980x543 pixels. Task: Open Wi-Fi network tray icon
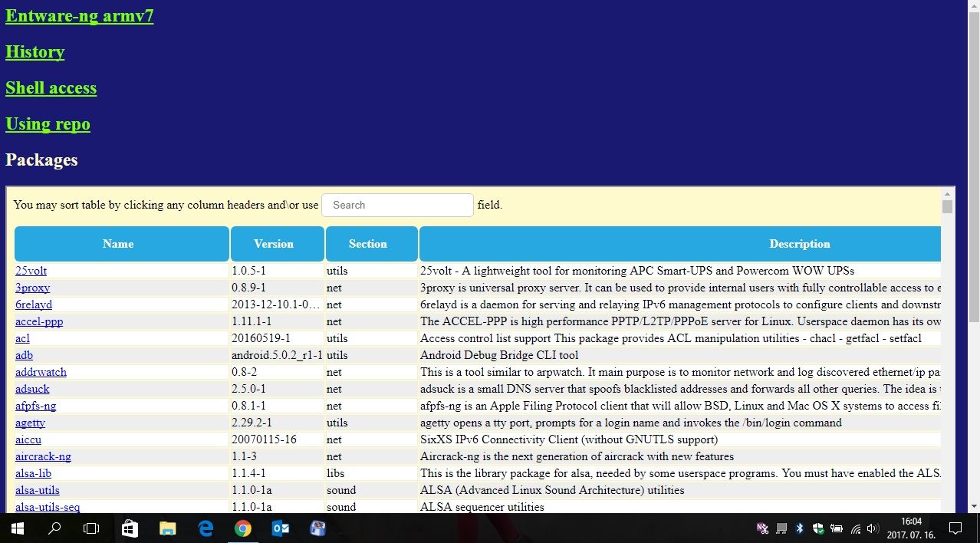point(856,528)
